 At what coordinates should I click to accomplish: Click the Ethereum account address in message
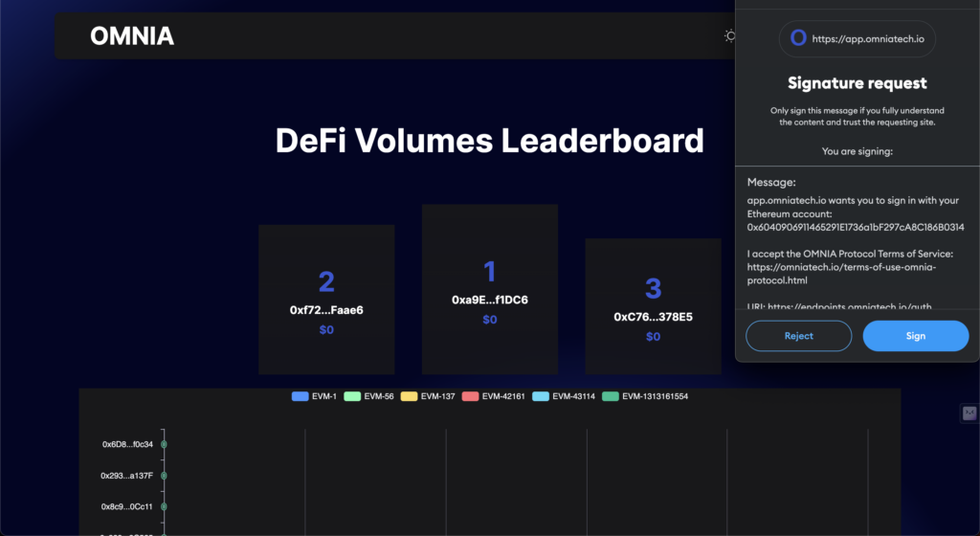(855, 228)
